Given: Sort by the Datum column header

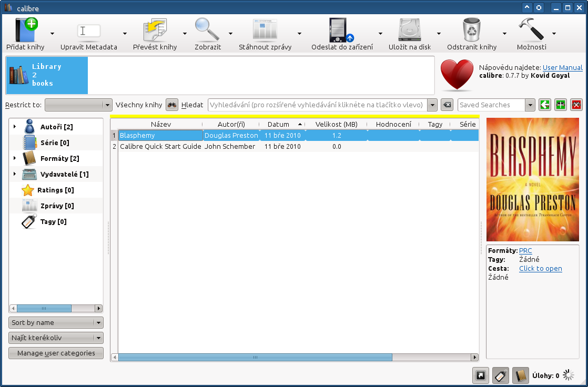Looking at the screenshot, I should [x=282, y=124].
